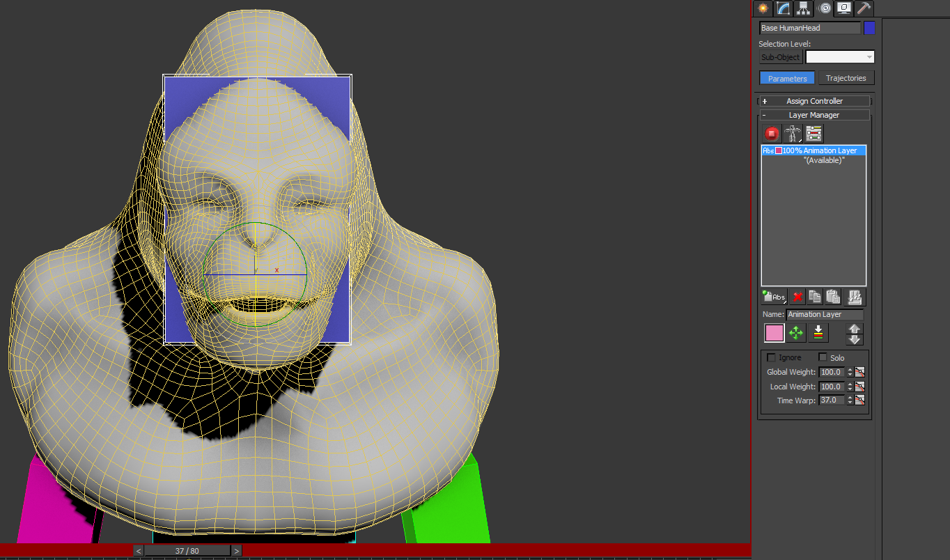
Task: Click the Sub-Object button
Action: (781, 57)
